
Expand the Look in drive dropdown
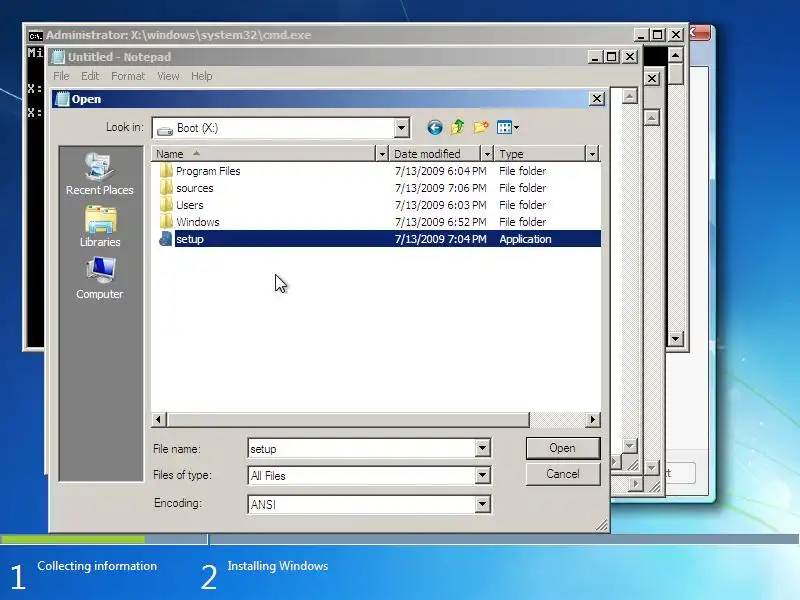pyautogui.click(x=402, y=128)
